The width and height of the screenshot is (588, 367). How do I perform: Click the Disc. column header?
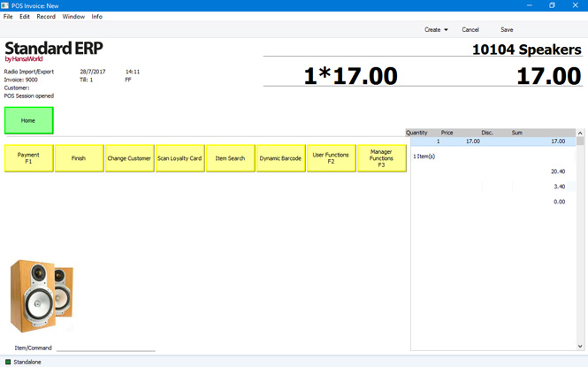487,133
